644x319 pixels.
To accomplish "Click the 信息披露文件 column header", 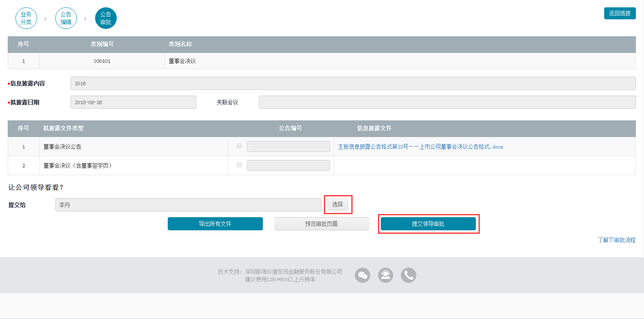I will [374, 128].
